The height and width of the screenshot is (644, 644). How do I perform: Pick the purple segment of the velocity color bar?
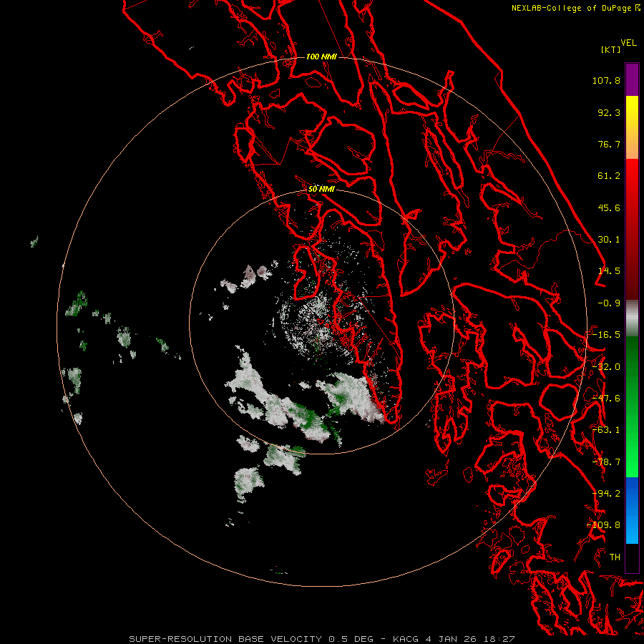pos(632,79)
